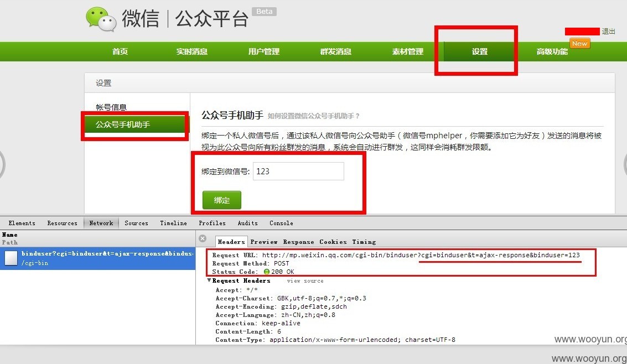Viewport: 627px width, 364px height.
Task: Click the view source link
Action: 305,281
